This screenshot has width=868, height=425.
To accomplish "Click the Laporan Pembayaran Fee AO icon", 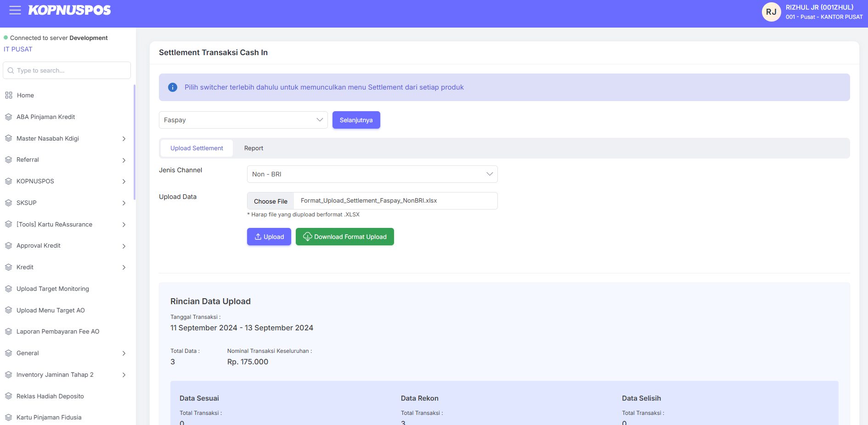I will 8,331.
